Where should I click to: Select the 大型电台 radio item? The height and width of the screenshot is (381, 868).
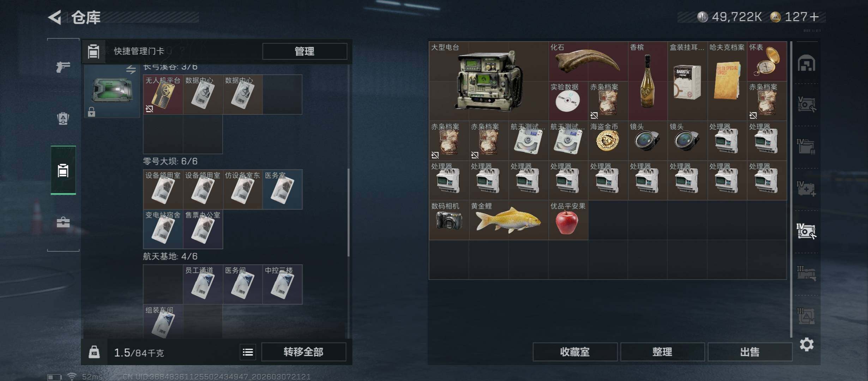click(489, 81)
